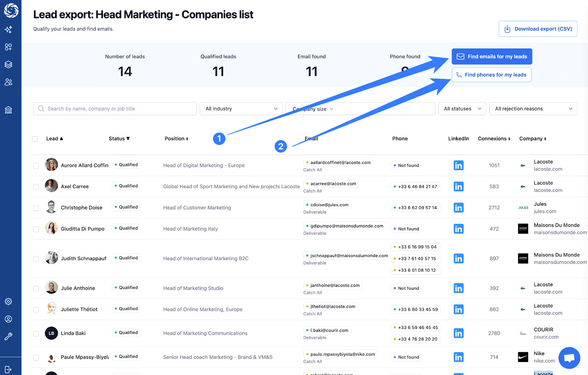Screen dimensions: 588x375
Task: Check the box for Giuditta Di Pumpo
Action: [x=36, y=229]
